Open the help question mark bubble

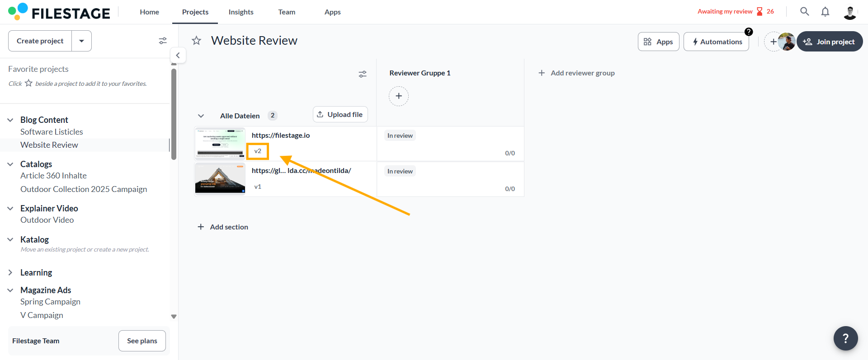click(x=845, y=338)
